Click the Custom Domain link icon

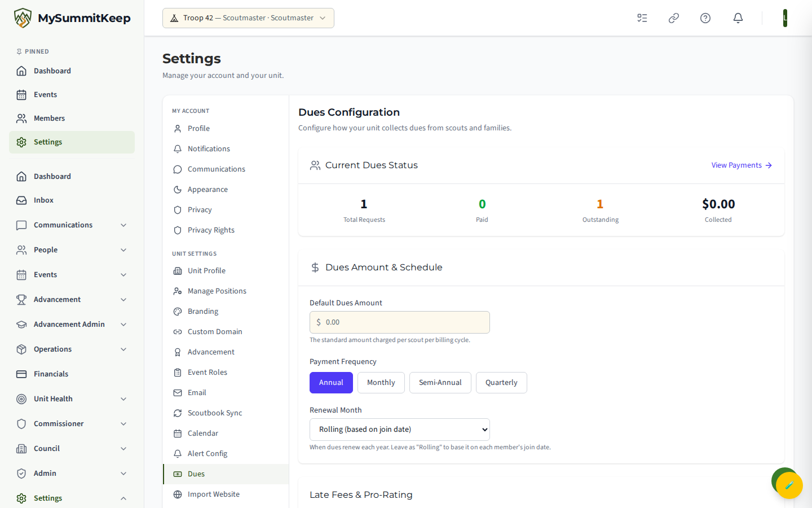[x=178, y=332]
